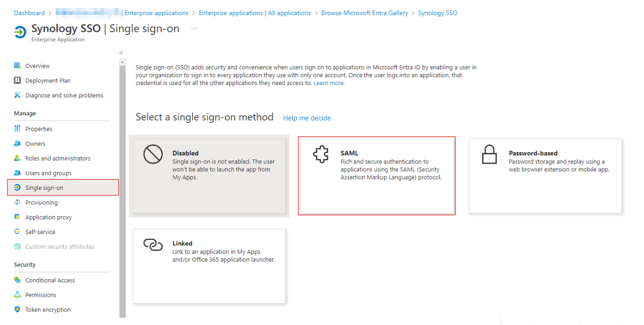Click the Password-based padlock icon
This screenshot has width=644, height=325.
pos(490,155)
